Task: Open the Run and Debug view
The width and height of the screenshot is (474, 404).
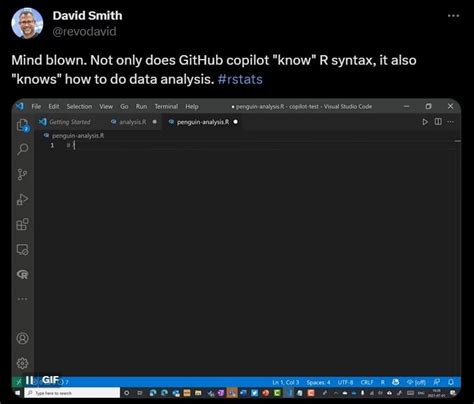Action: click(23, 199)
